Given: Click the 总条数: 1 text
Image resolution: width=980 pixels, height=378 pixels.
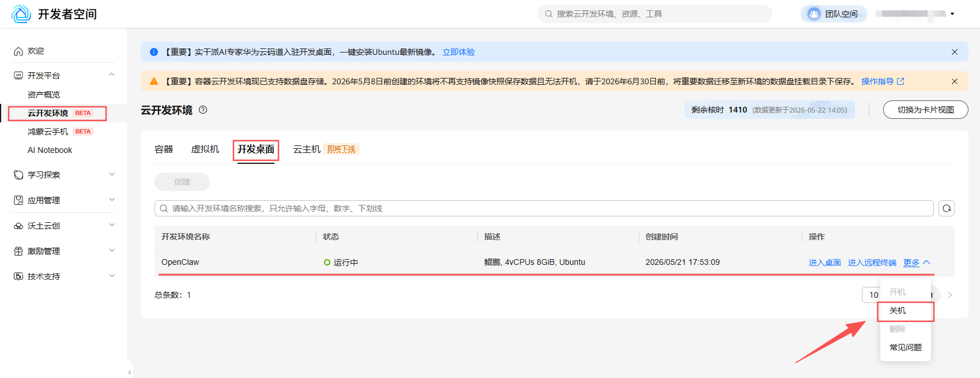Looking at the screenshot, I should pos(172,295).
